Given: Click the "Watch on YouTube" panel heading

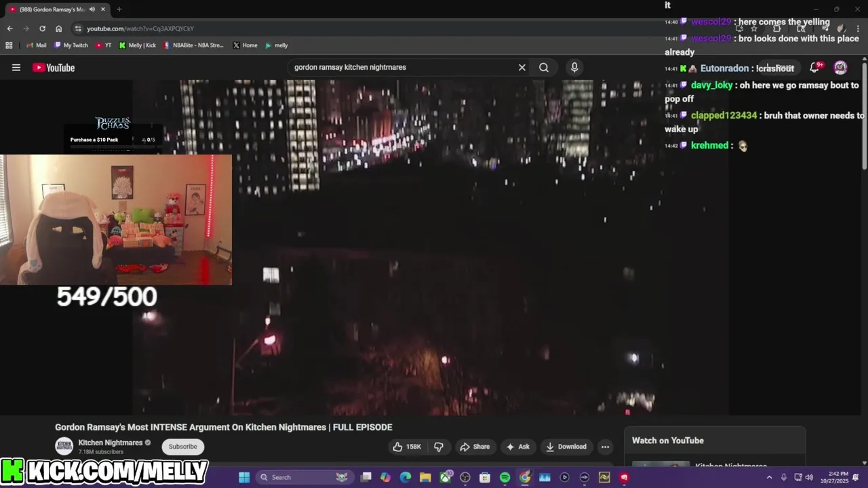Looking at the screenshot, I should tap(668, 441).
